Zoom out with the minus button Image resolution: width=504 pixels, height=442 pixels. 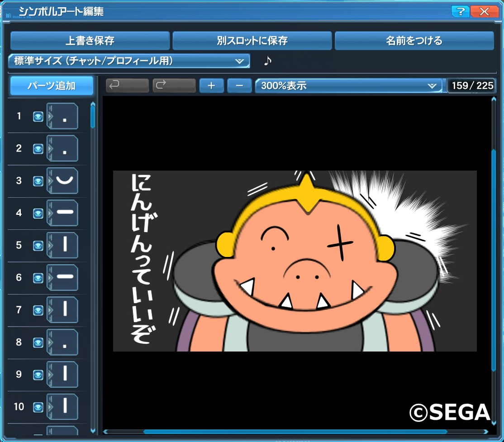[239, 86]
